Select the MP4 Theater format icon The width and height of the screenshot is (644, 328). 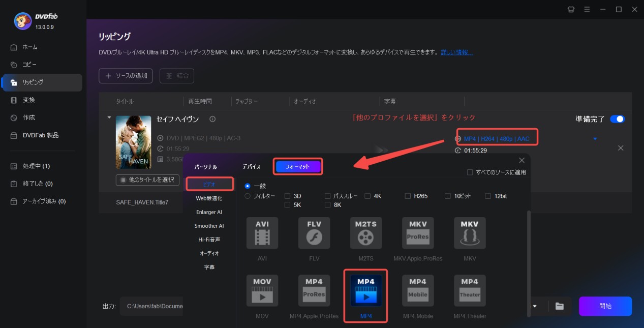coord(470,291)
